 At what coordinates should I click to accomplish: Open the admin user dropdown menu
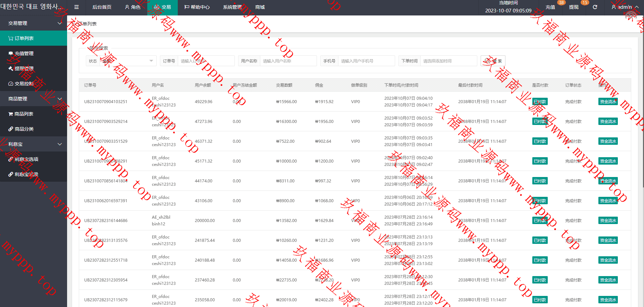625,7
